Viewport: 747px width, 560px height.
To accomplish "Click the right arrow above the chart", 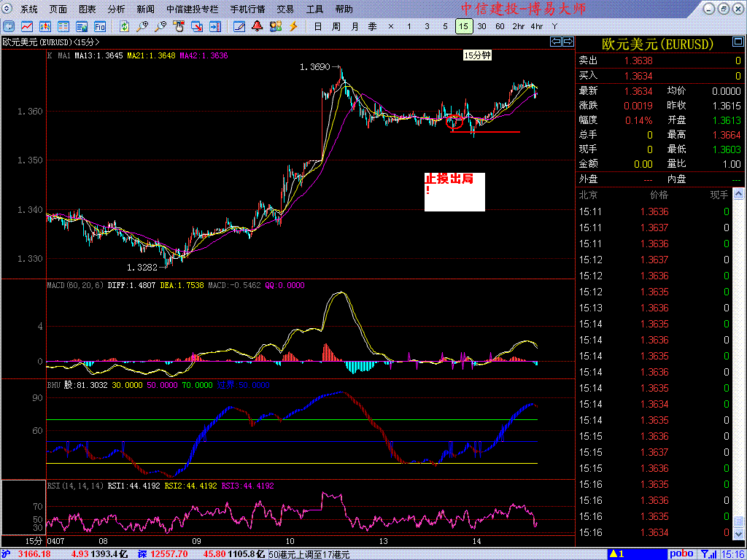I will click(x=568, y=42).
